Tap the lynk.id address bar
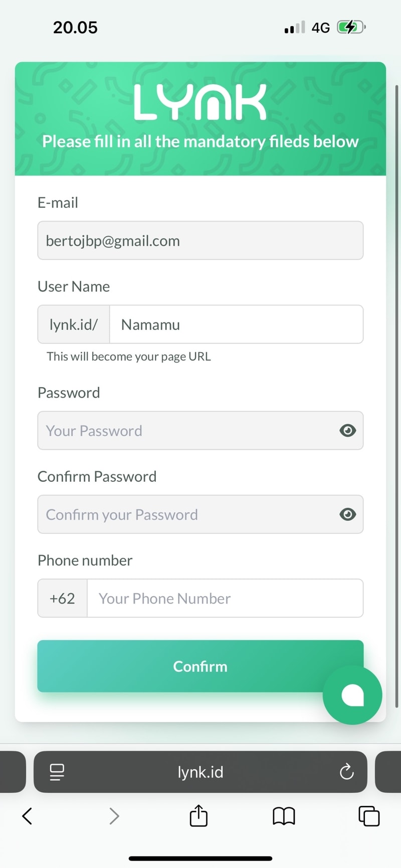401x868 pixels. click(x=200, y=772)
